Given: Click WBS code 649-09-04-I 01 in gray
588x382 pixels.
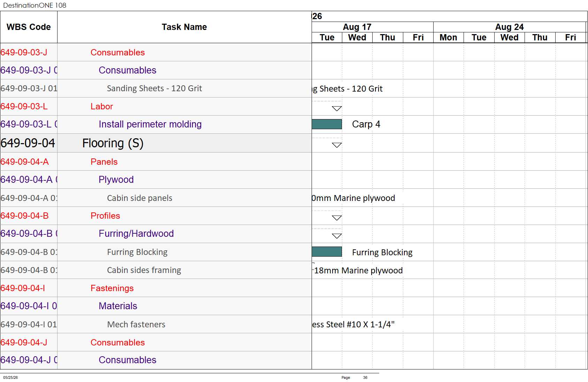Looking at the screenshot, I should point(29,325).
